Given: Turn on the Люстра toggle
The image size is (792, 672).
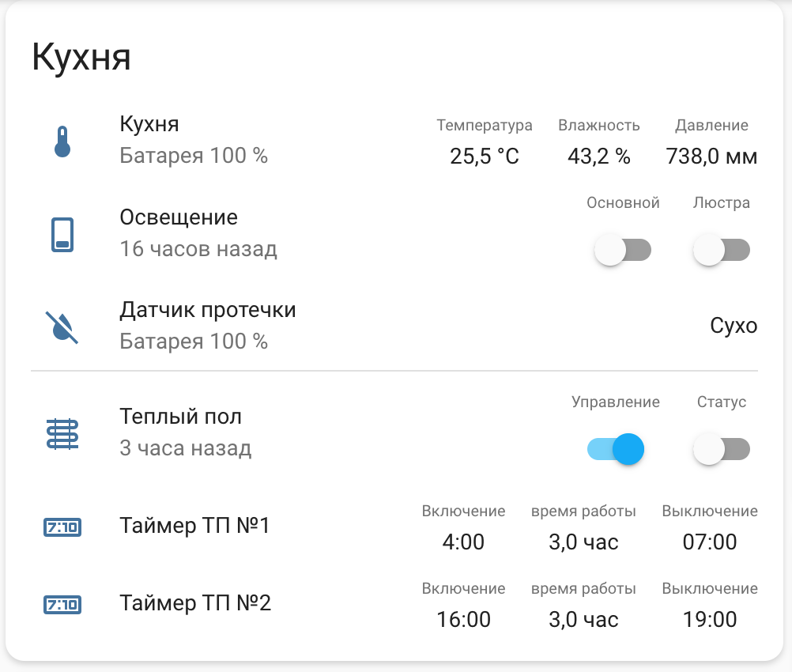Looking at the screenshot, I should 721,249.
